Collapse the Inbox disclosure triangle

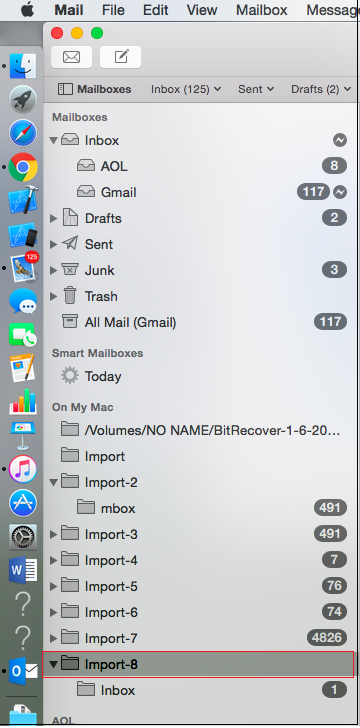pyautogui.click(x=53, y=140)
